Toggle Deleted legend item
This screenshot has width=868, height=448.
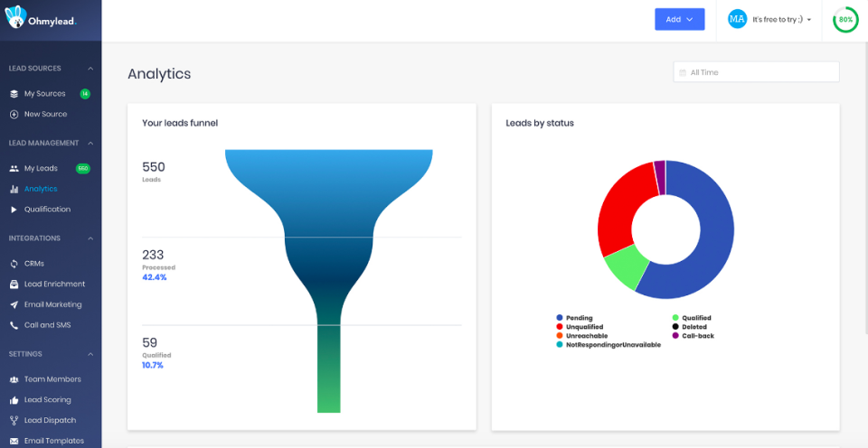(689, 327)
